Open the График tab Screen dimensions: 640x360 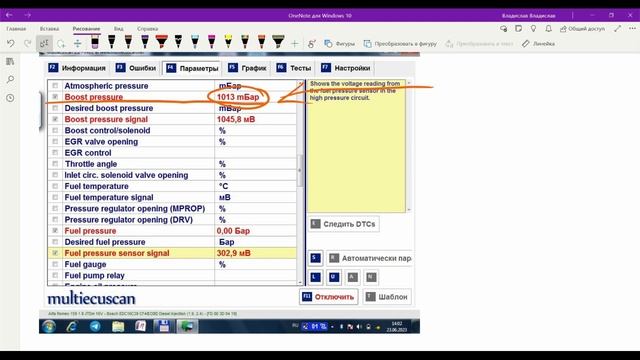click(247, 68)
